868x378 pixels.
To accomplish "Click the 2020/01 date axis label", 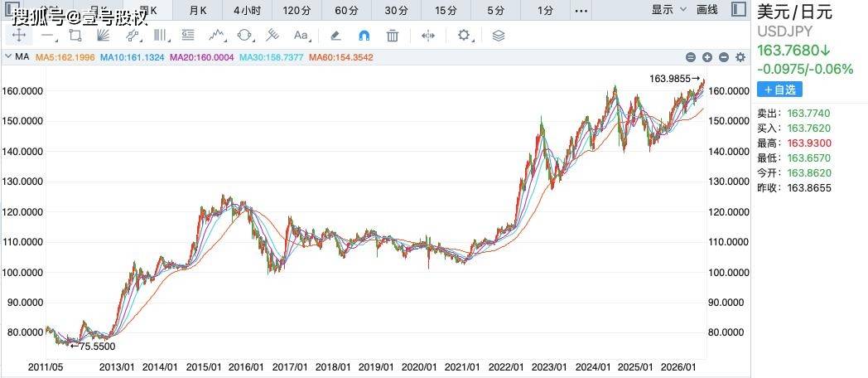I will click(419, 367).
